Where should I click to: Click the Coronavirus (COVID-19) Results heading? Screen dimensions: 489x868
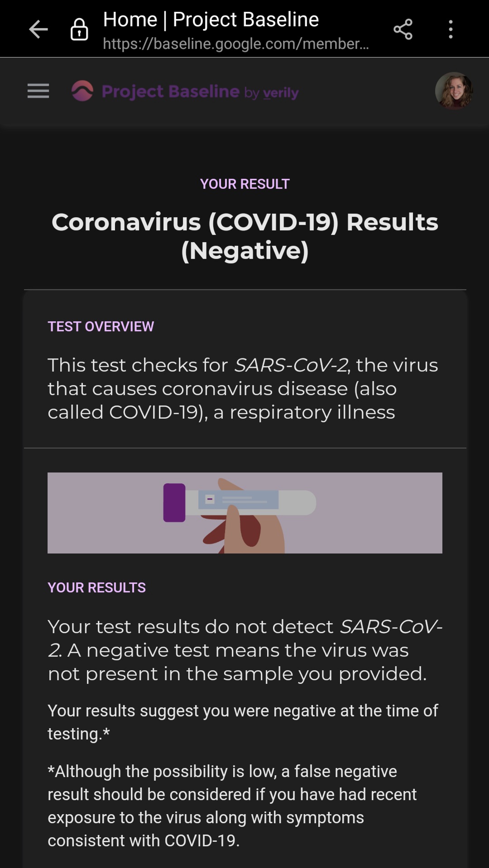[245, 236]
